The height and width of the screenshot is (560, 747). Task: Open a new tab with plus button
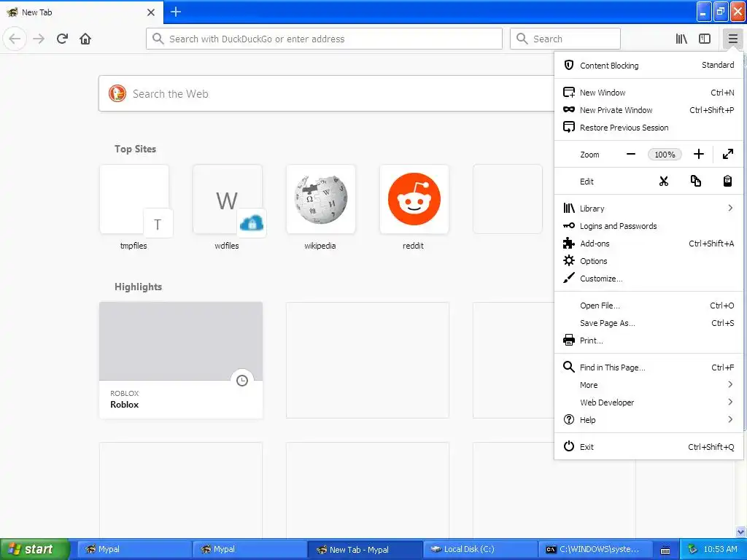176,12
